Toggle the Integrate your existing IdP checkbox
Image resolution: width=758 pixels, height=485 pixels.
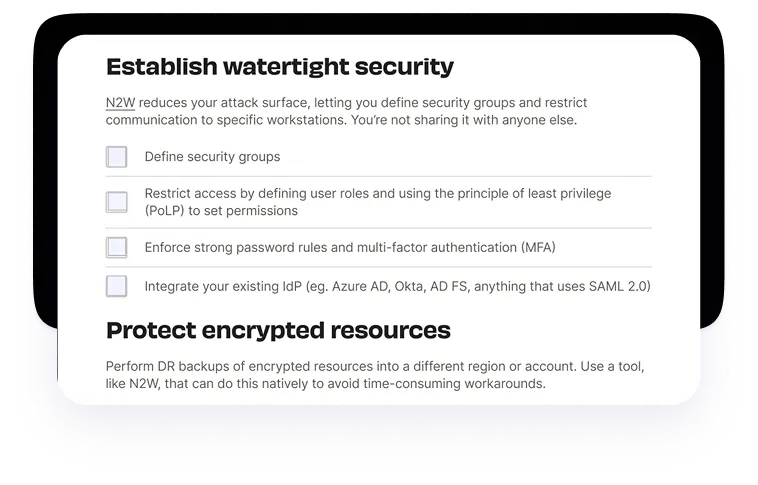coord(117,287)
